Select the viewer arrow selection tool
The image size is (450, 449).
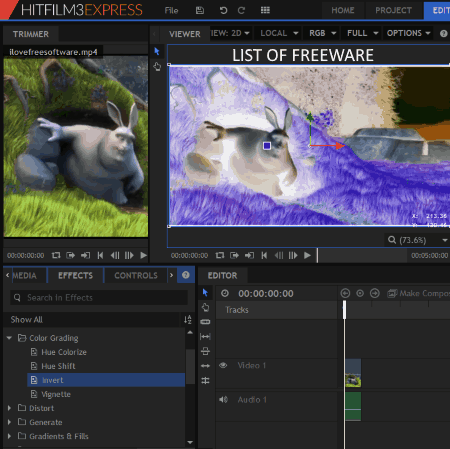(x=157, y=52)
